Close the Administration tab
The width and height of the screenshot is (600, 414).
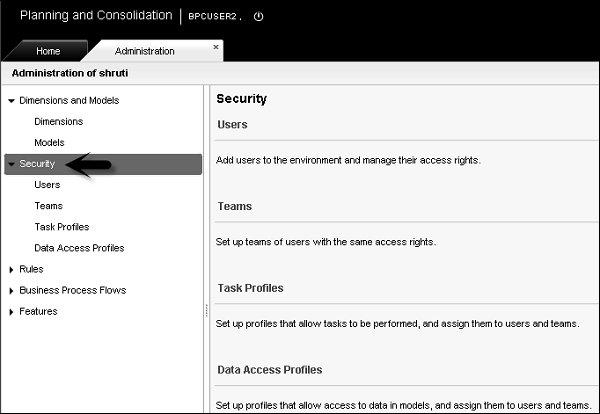(x=216, y=46)
